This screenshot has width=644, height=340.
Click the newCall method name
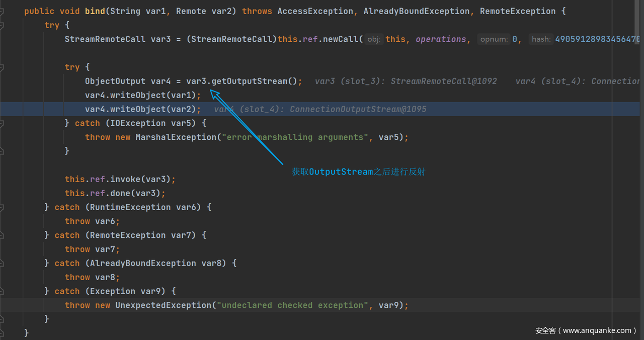click(341, 39)
